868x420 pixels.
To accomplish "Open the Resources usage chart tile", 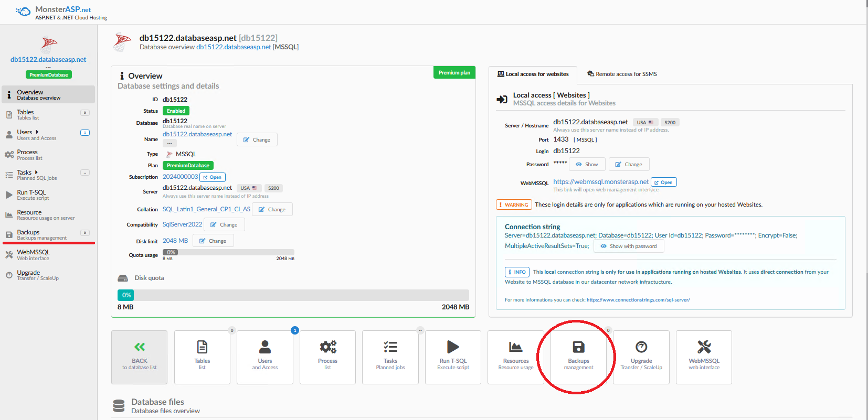I will 515,347.
